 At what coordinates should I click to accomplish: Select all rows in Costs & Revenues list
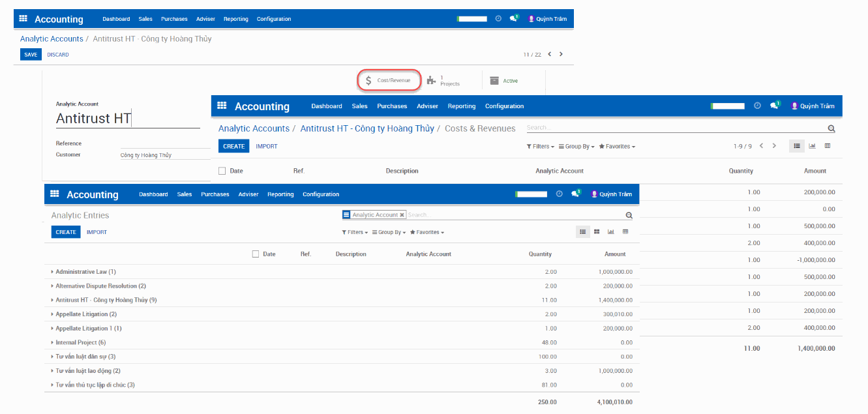tap(222, 170)
